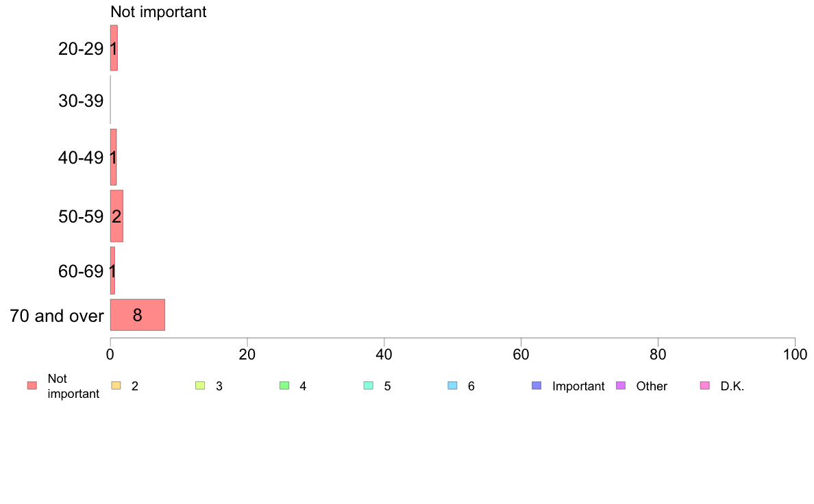Click the 100 tick on the x-axis

click(794, 355)
